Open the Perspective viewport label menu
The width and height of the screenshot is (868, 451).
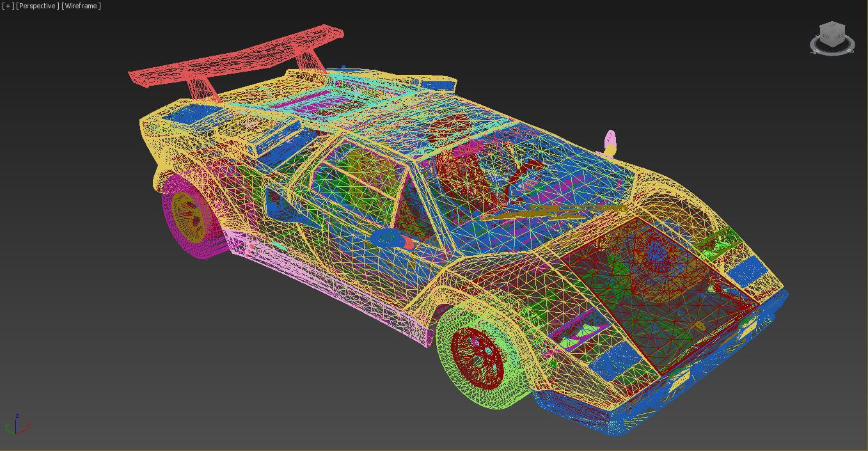pos(38,6)
